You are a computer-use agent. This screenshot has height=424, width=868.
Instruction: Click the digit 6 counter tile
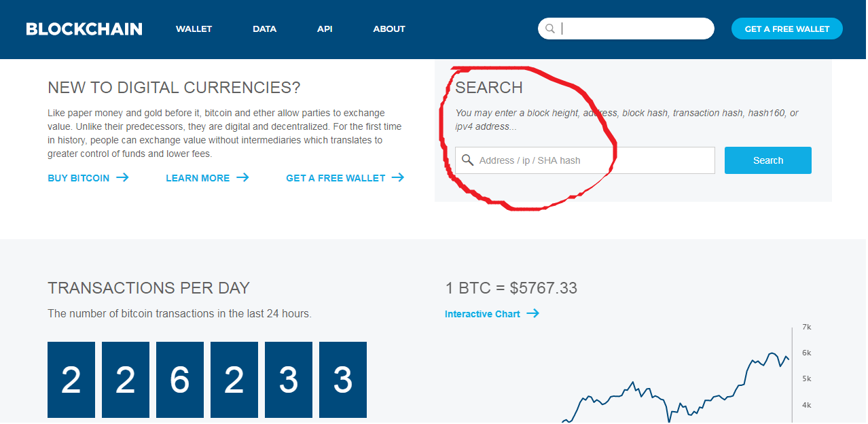pyautogui.click(x=180, y=380)
